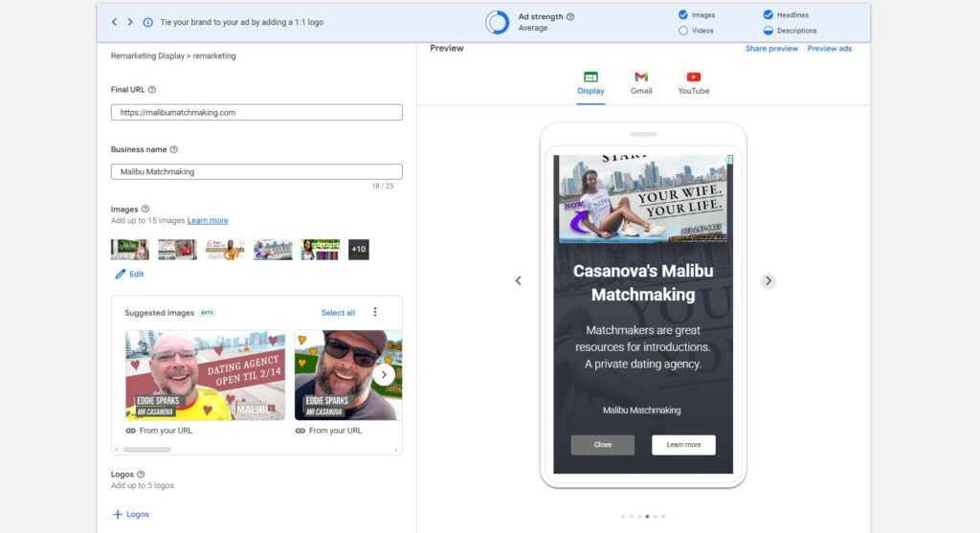Image resolution: width=980 pixels, height=533 pixels.
Task: Select third uploaded image thumbnail
Action: (225, 250)
